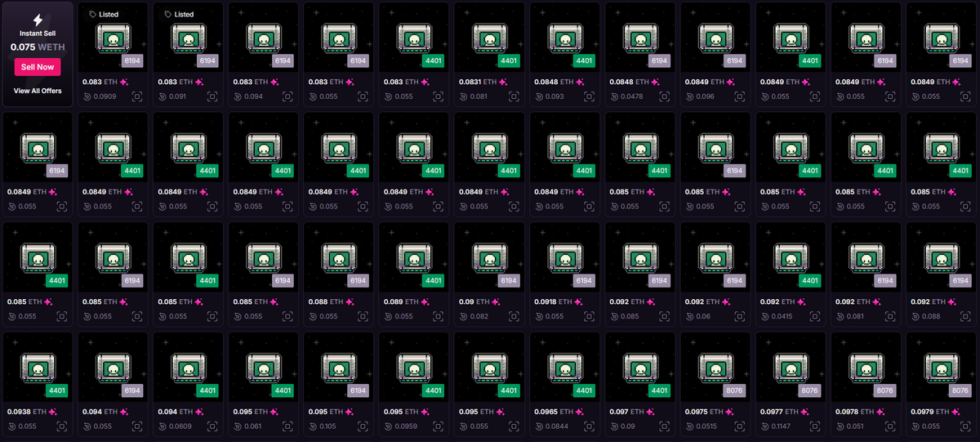Click the view frame icon on the 0.0979 ETH card

(964, 426)
